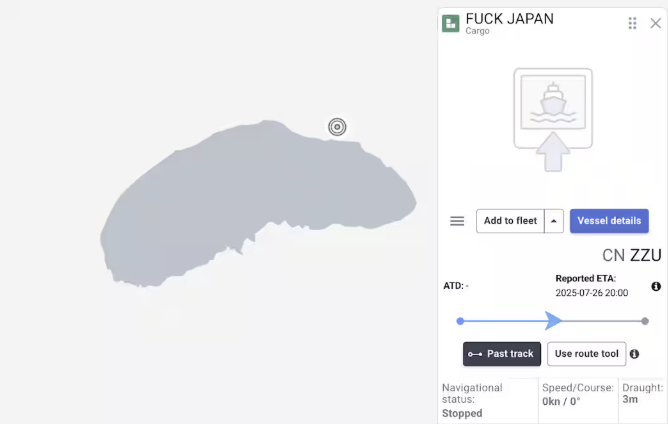Screen dimensions: 668x424
Task: Toggle the Past track button
Action: point(502,354)
